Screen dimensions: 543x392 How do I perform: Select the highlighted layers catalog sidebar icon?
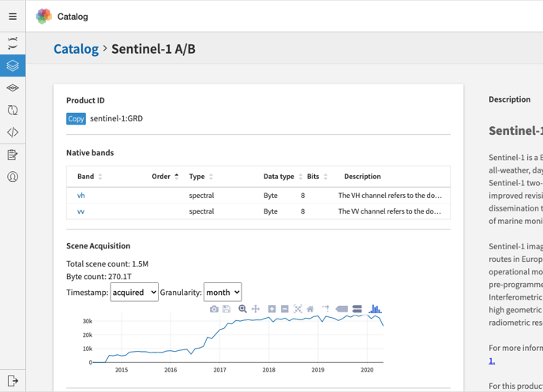[13, 65]
